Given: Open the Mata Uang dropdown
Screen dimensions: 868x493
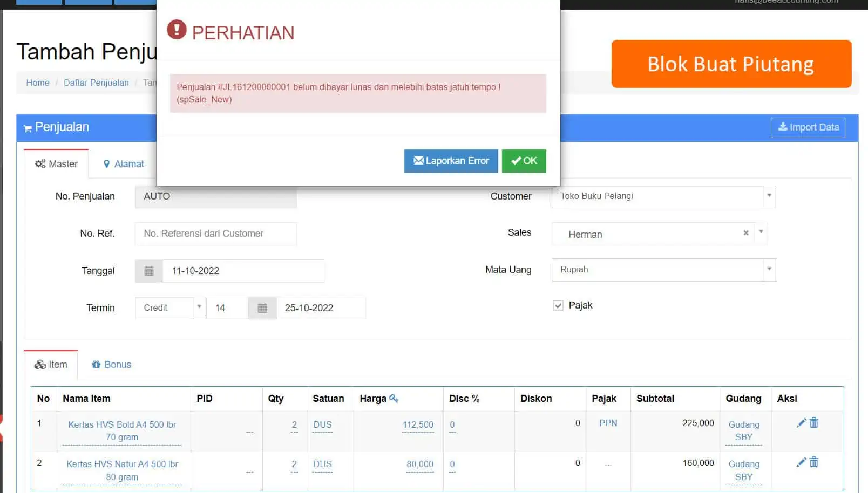Looking at the screenshot, I should [769, 269].
